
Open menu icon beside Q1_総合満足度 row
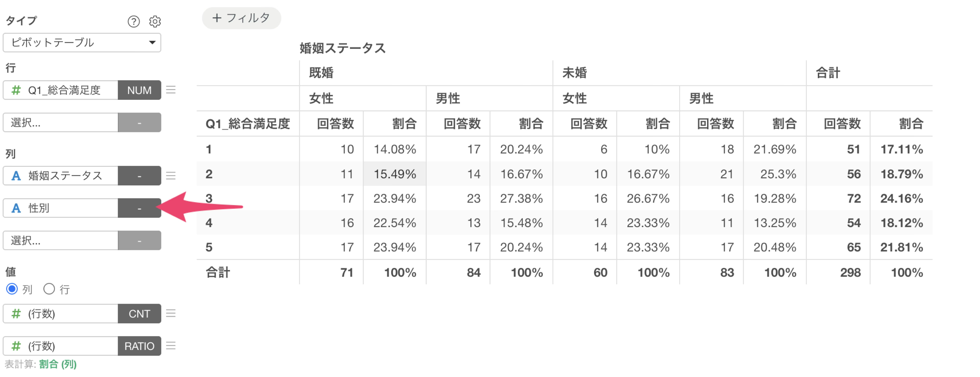coord(171,90)
